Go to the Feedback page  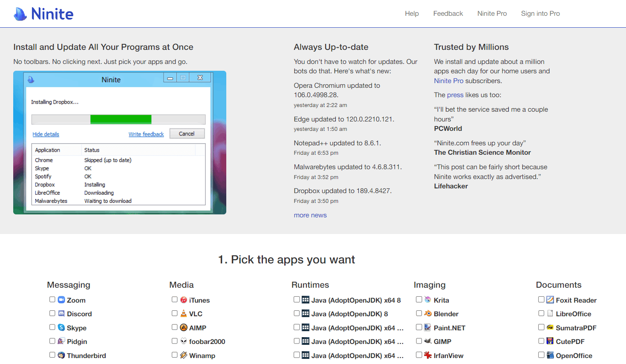[x=448, y=13]
